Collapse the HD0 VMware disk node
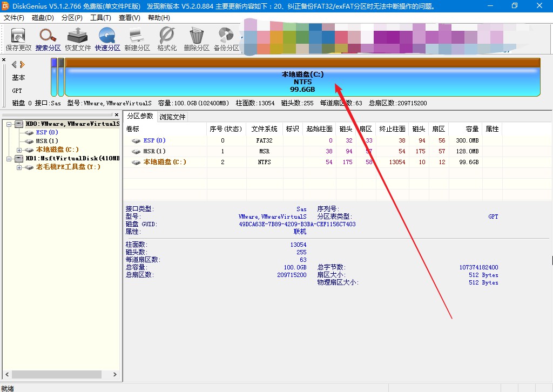Image resolution: width=553 pixels, height=392 pixels. tap(9, 124)
